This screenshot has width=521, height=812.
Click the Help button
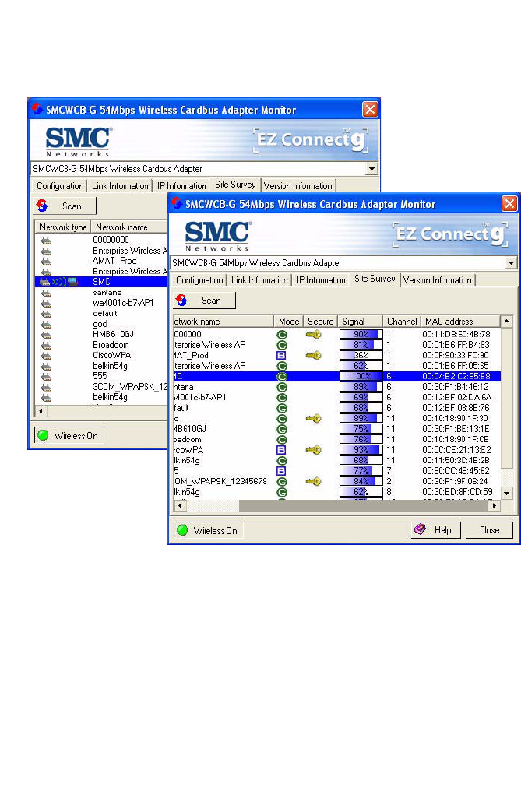[436, 529]
